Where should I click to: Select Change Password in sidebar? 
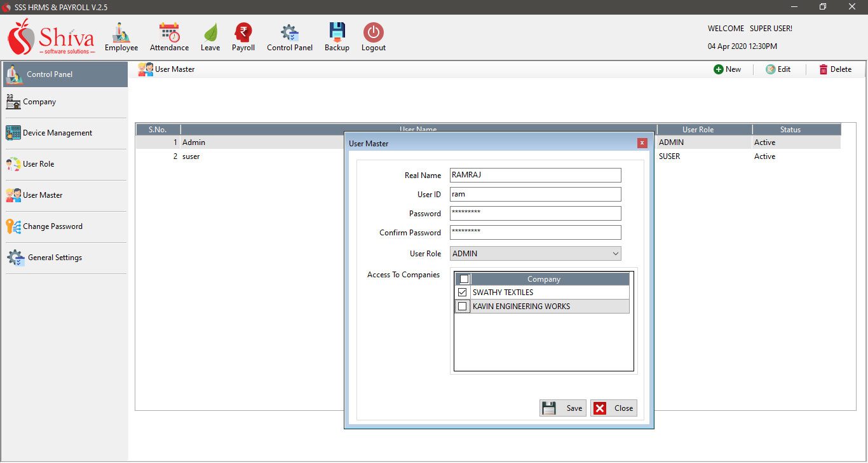pyautogui.click(x=52, y=226)
